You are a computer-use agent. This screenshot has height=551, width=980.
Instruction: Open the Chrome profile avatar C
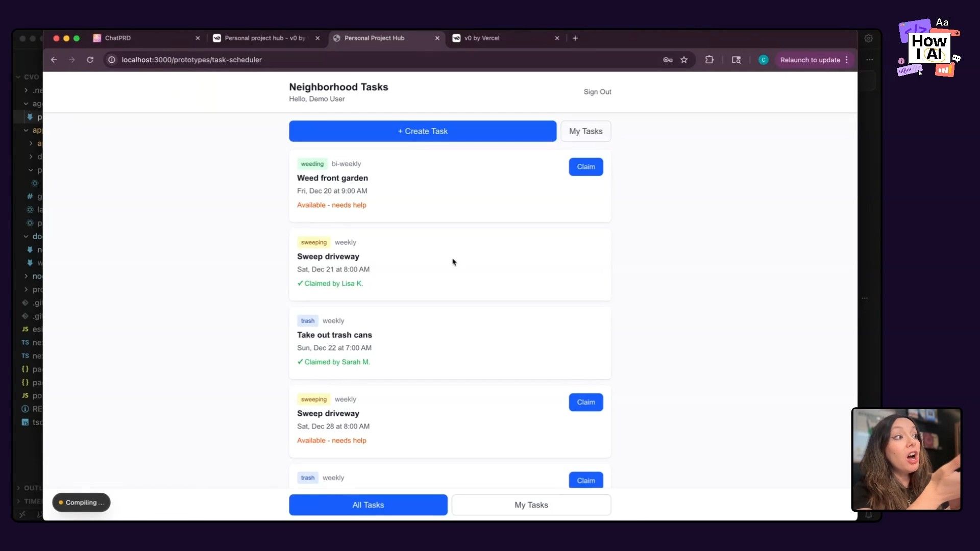(x=763, y=60)
